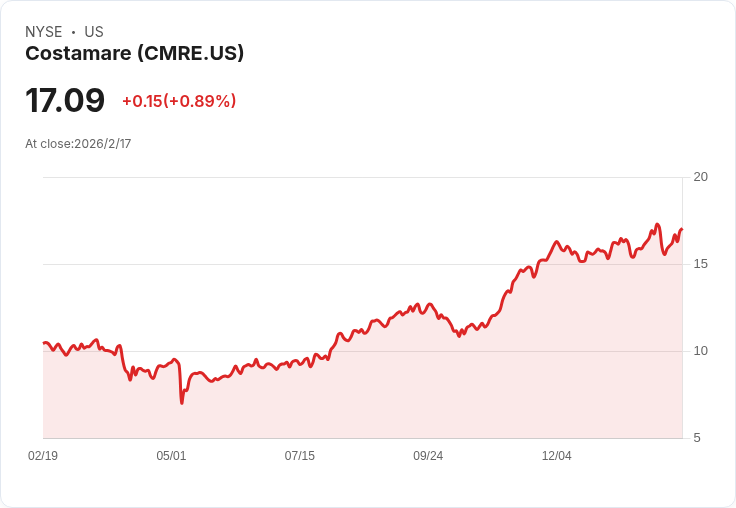The image size is (736, 508).
Task: Click the 5 y-axis price label
Action: click(697, 438)
